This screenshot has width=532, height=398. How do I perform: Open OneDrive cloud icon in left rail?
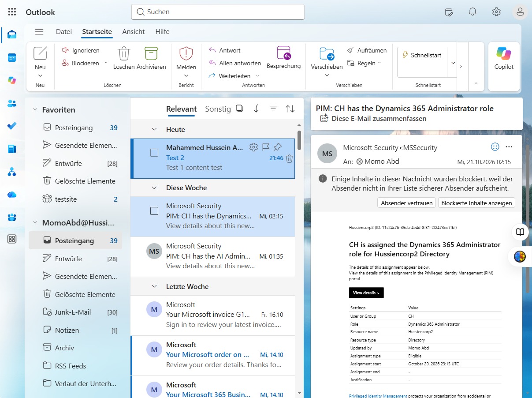pyautogui.click(x=12, y=195)
